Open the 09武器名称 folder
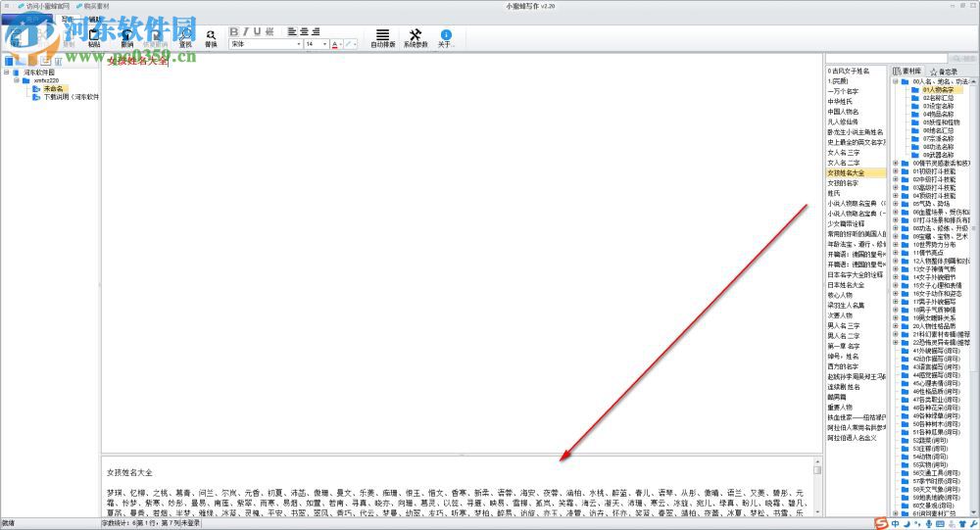This screenshot has width=980, height=530. coord(938,155)
